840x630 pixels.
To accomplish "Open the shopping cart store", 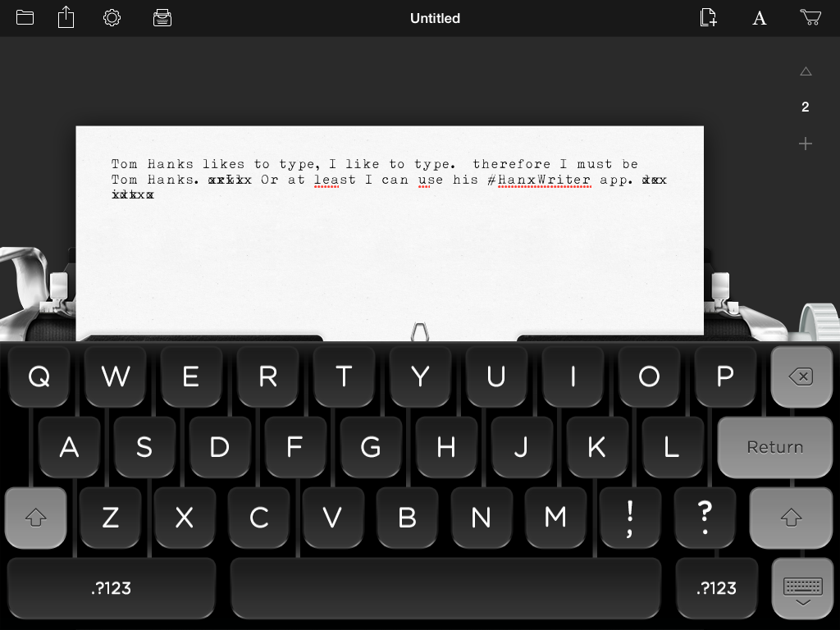I will pyautogui.click(x=810, y=17).
